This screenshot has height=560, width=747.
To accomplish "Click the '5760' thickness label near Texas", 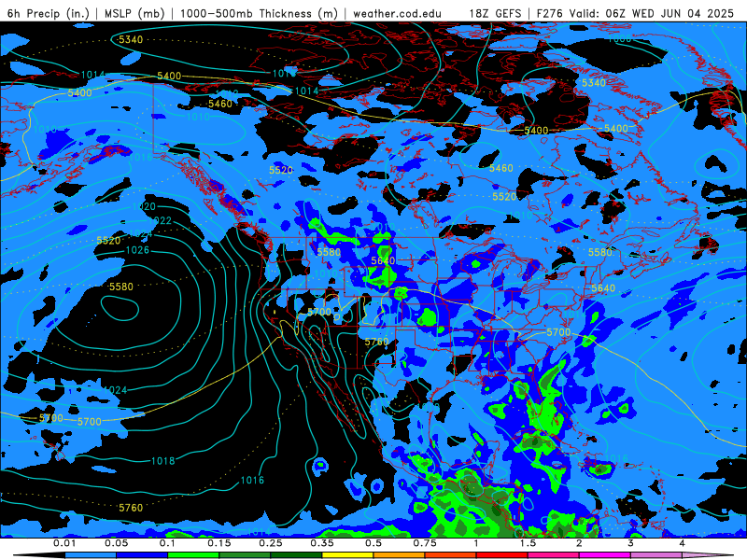I will pos(377,342).
